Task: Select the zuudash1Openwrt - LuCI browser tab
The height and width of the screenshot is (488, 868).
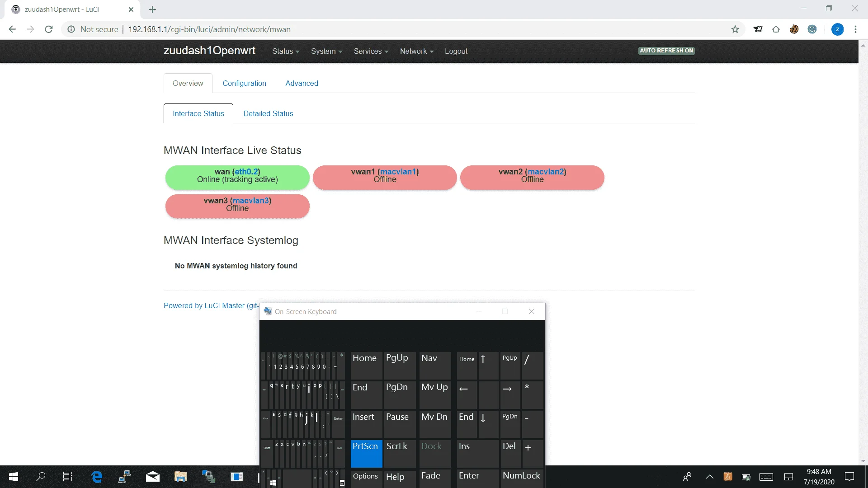Action: click(72, 9)
